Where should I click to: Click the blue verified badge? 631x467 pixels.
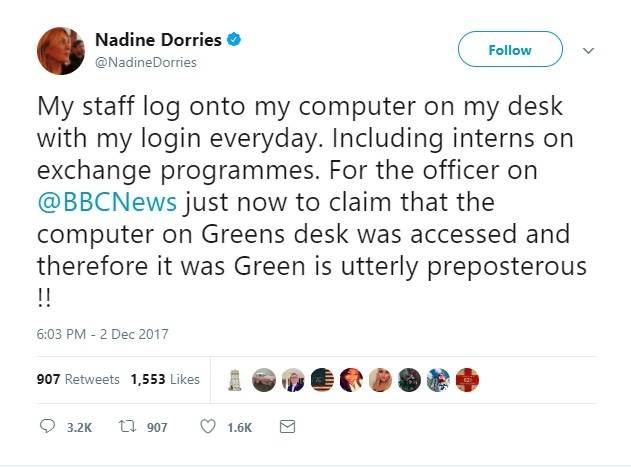(x=234, y=39)
